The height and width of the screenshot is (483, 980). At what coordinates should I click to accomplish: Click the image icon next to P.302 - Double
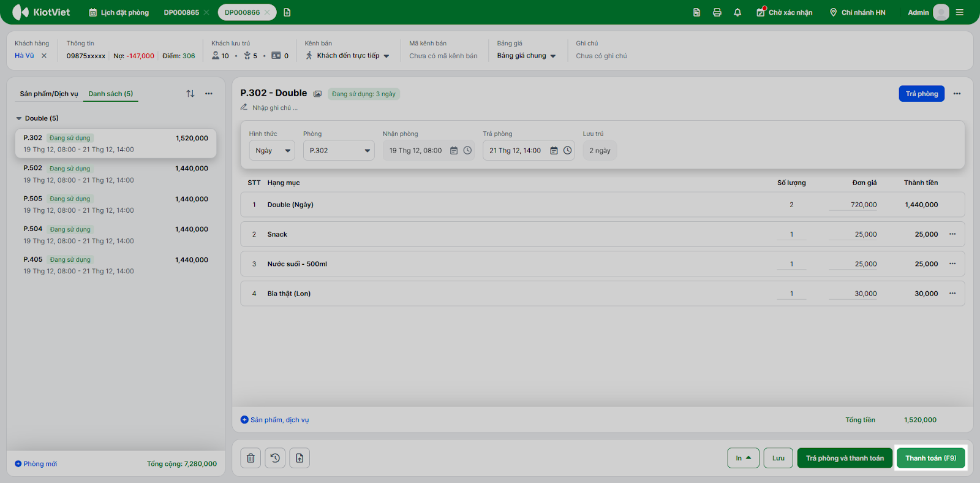click(317, 94)
